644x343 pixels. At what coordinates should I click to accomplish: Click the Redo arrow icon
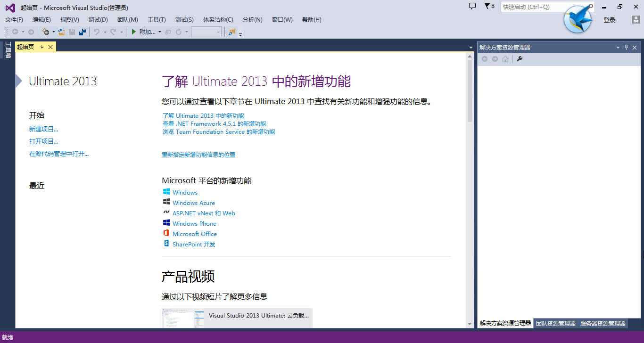(113, 32)
